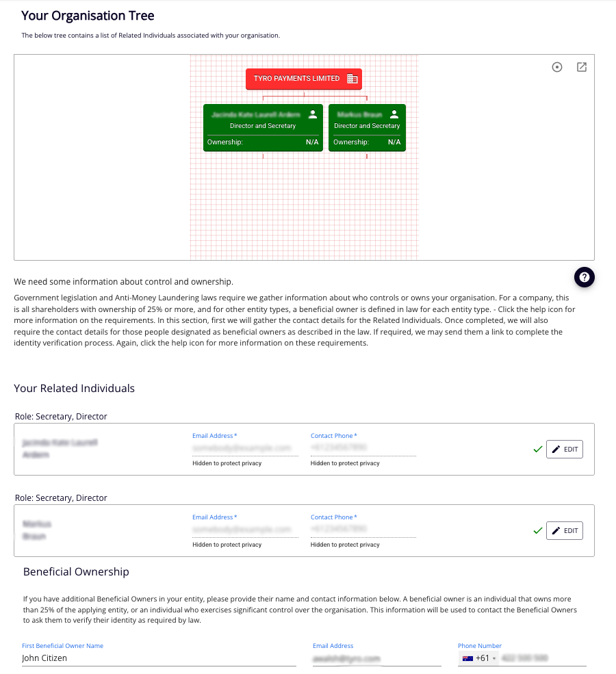Click the recenter tree target icon
616x674 pixels.
click(557, 67)
